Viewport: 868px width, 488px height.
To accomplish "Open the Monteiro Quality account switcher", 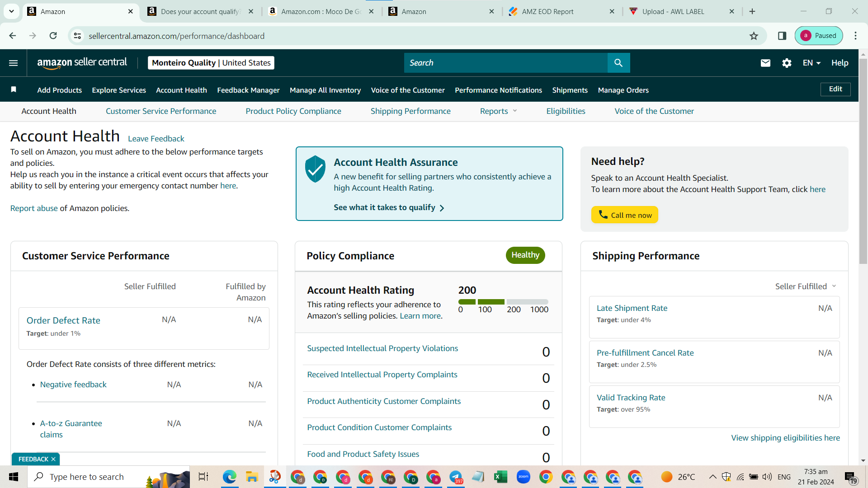I will pyautogui.click(x=211, y=63).
